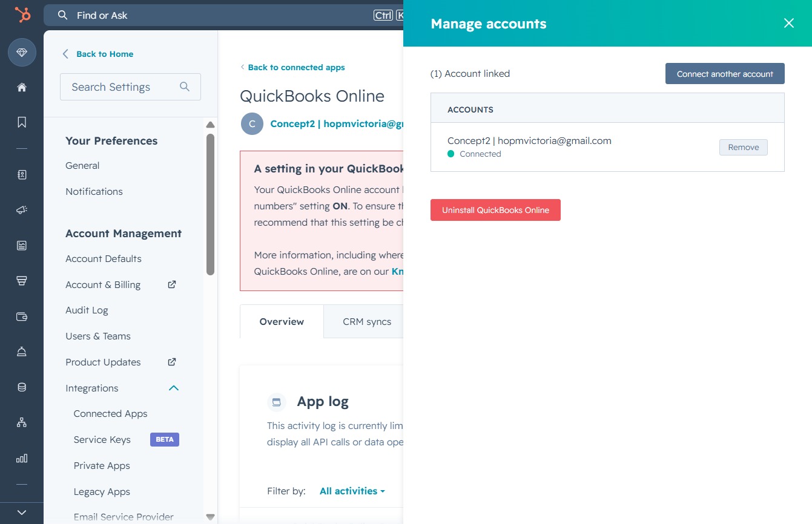The width and height of the screenshot is (812, 524).
Task: Select Private Apps under Integrations
Action: click(x=102, y=465)
